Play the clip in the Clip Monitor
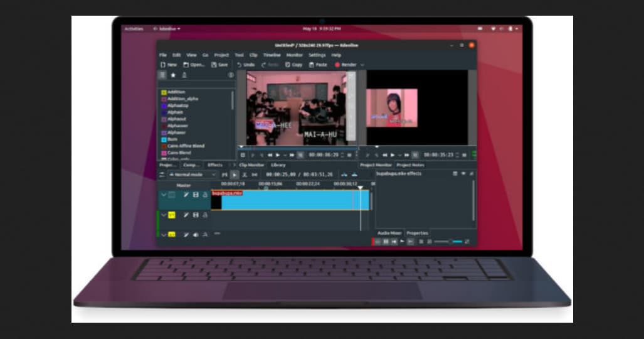Image resolution: width=644 pixels, height=339 pixels. (x=278, y=155)
